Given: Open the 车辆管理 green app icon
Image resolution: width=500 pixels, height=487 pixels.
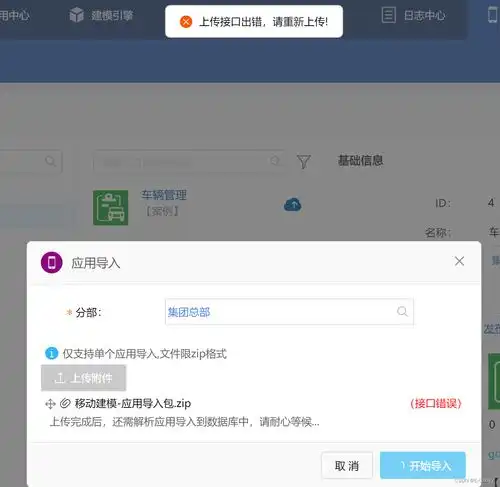Looking at the screenshot, I should coord(110,208).
